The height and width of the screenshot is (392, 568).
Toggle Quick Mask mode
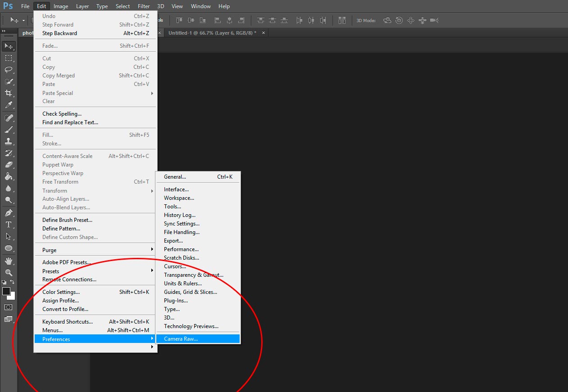coord(9,307)
